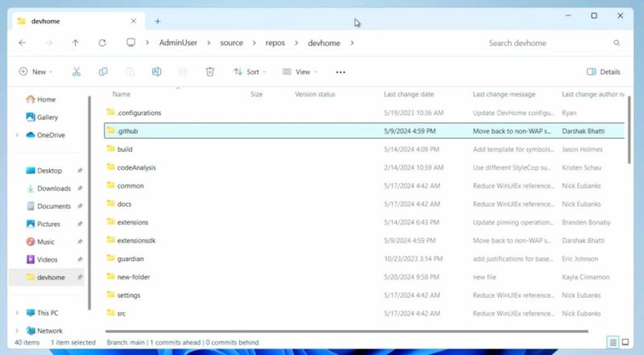Click the build folder icon

point(110,149)
